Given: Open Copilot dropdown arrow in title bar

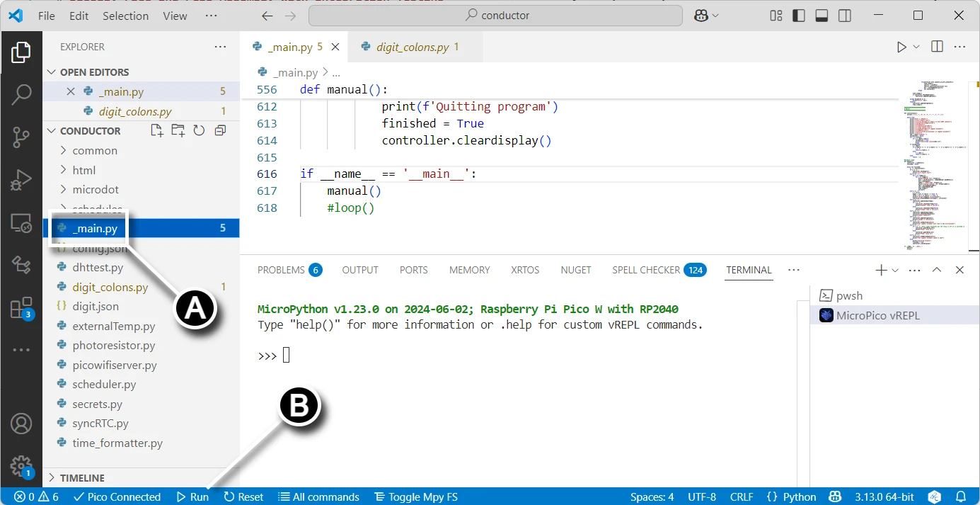Looking at the screenshot, I should tap(715, 16).
